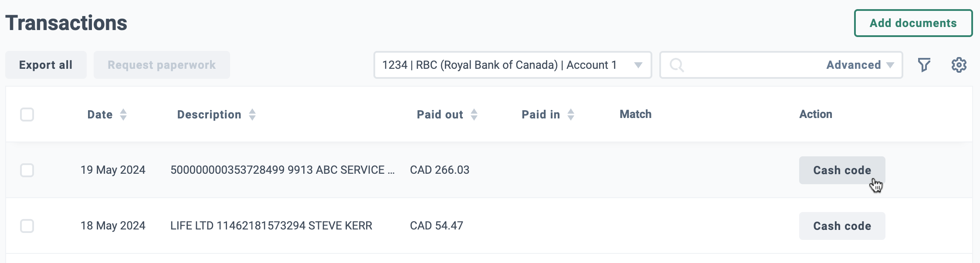Tick the select-all header checkbox
The width and height of the screenshot is (980, 263).
27,115
